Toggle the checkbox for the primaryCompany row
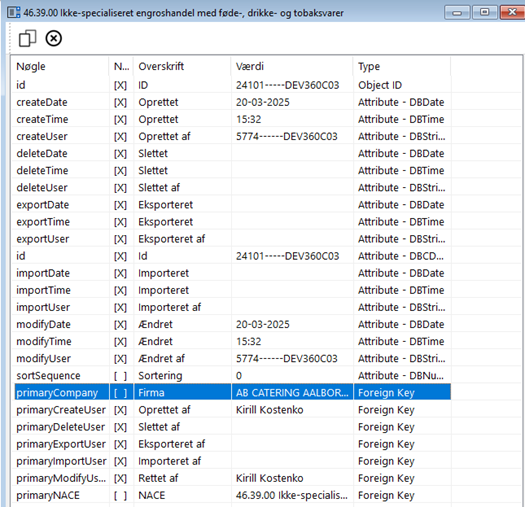Screen dimensions: 525x507 [x=120, y=393]
